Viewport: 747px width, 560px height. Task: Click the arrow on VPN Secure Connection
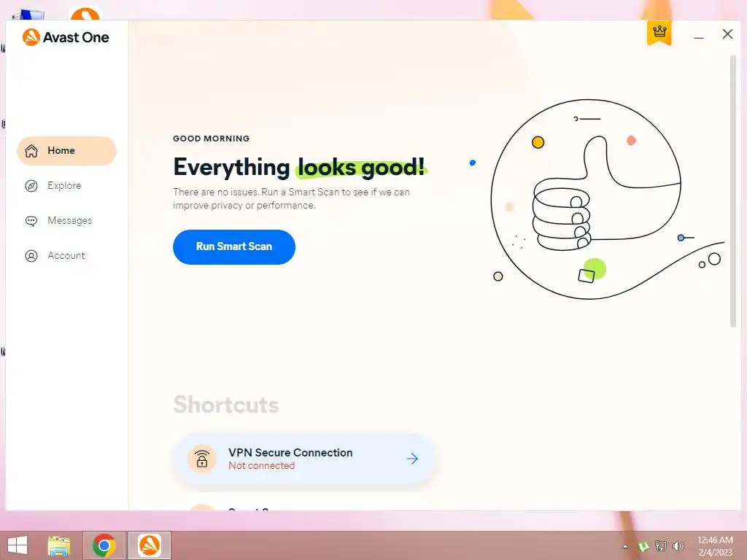tap(412, 459)
